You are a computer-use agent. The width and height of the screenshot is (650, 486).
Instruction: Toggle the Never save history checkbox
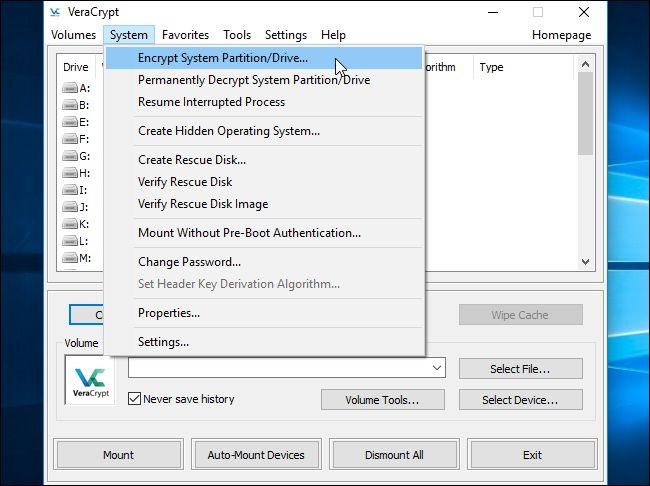coord(135,399)
